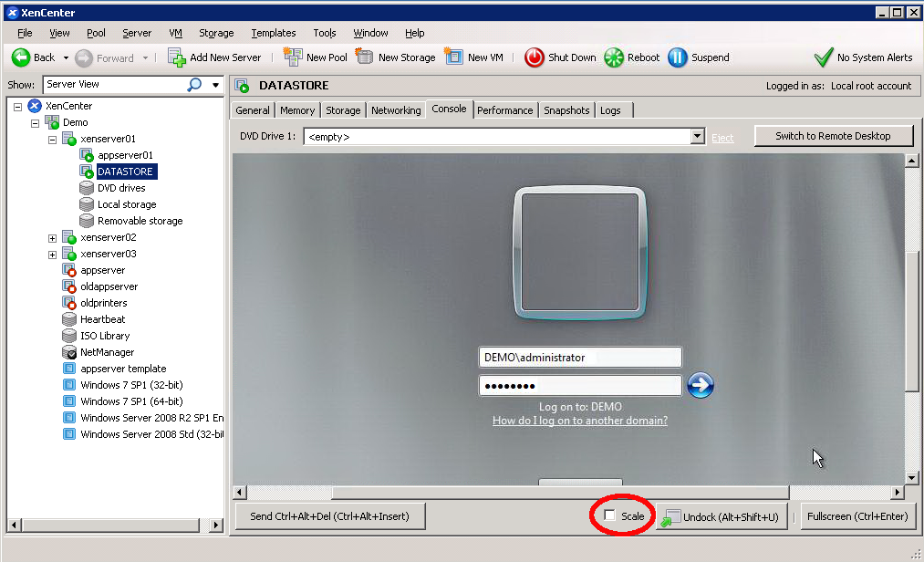Expand the xenserver02 node
The image size is (924, 562).
click(x=52, y=238)
